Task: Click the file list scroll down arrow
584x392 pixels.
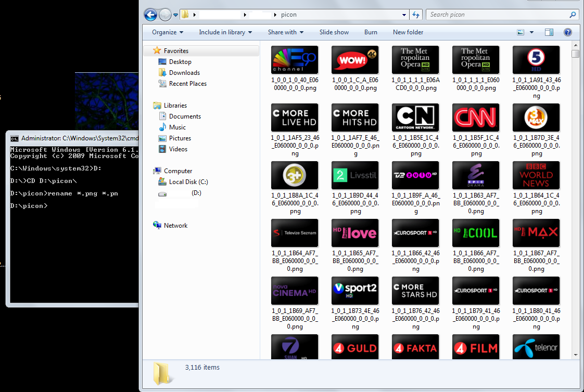Action: [576, 355]
